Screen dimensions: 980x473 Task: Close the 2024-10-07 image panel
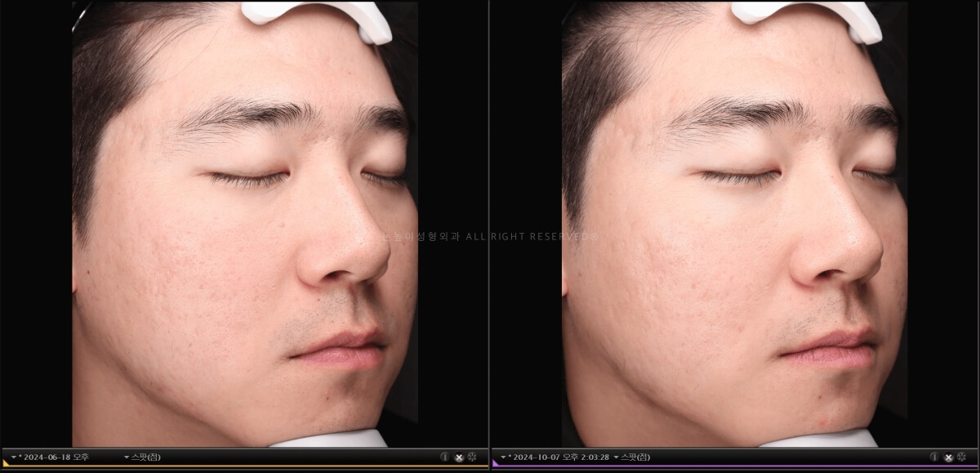(949, 457)
